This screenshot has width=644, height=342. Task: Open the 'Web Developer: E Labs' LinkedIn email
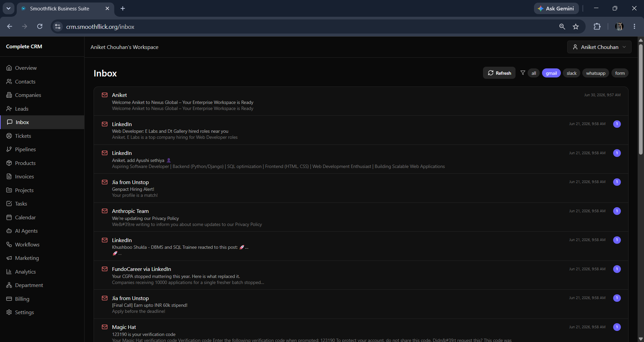coord(361,130)
